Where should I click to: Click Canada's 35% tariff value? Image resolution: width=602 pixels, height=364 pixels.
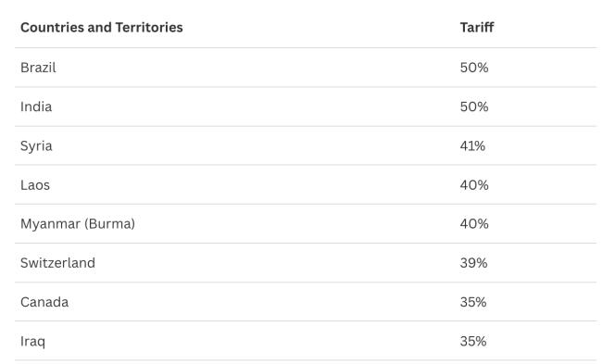[x=473, y=302]
